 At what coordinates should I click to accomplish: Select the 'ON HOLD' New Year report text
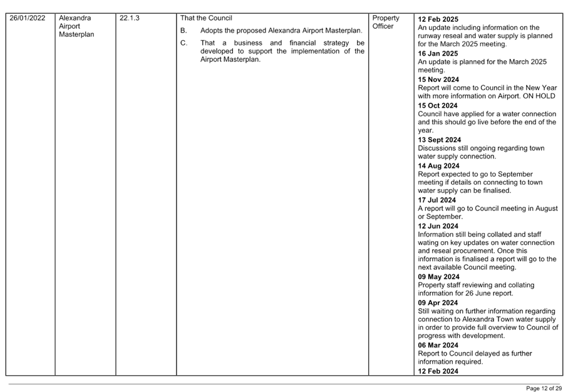click(x=487, y=92)
